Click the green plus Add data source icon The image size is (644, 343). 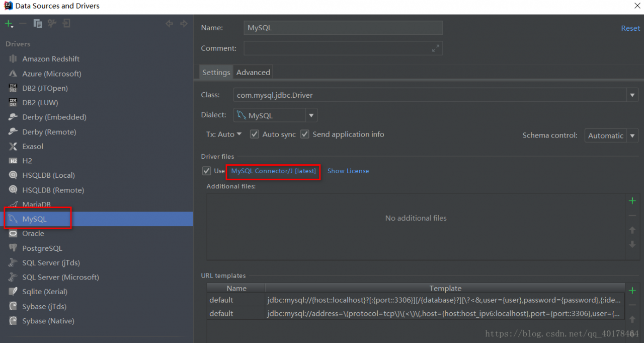[x=9, y=24]
